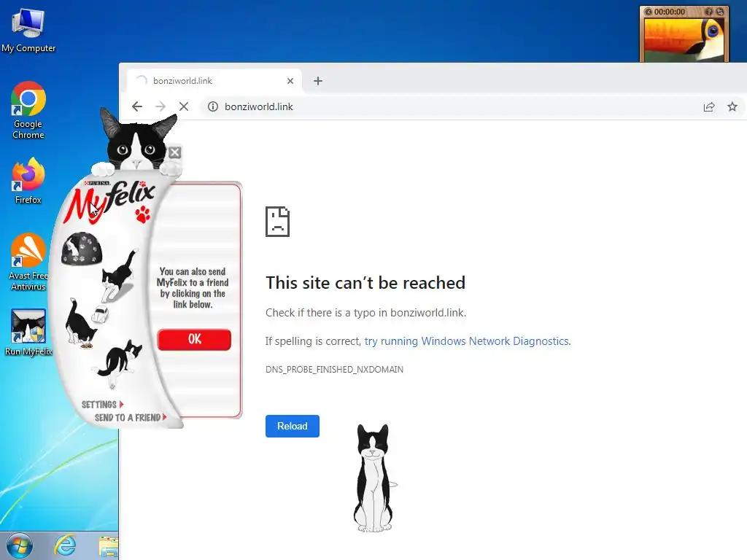Click the puzzle gadget shuffle icon
Screen dimensions: 747x560
pyautogui.click(x=720, y=12)
